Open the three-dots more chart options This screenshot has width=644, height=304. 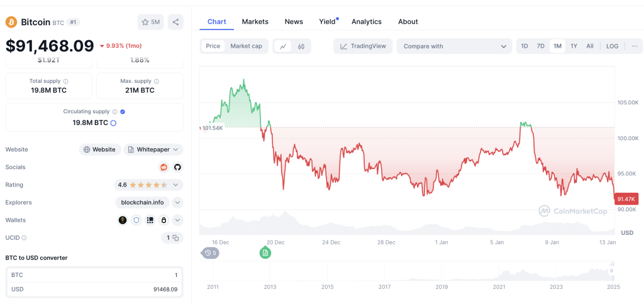tap(635, 46)
